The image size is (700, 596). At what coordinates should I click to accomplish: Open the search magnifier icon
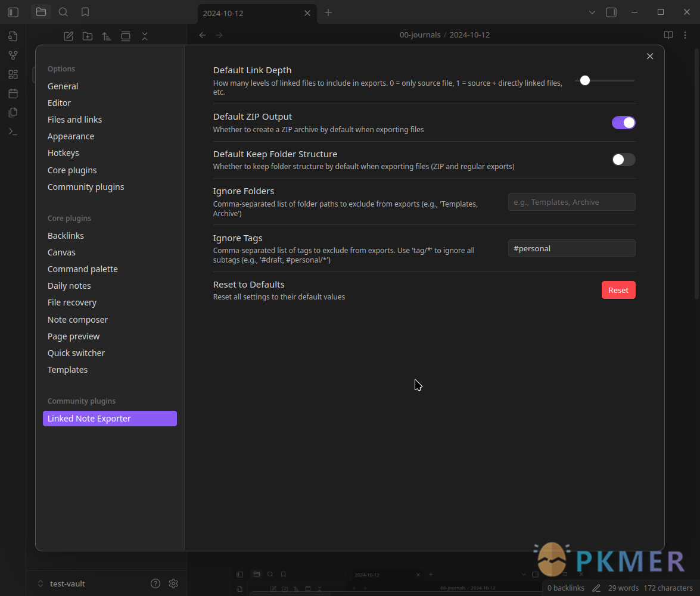coord(63,12)
